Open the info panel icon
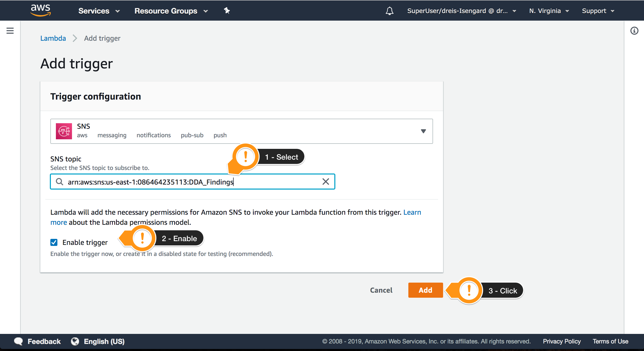 [x=634, y=31]
